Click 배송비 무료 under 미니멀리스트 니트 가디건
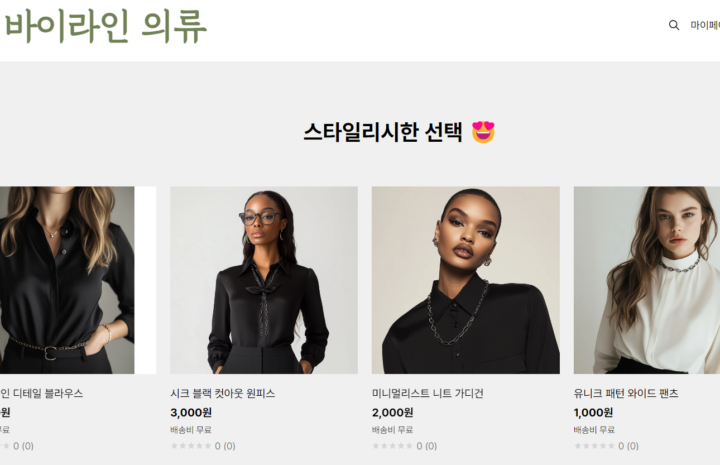The width and height of the screenshot is (720, 465). (x=393, y=430)
